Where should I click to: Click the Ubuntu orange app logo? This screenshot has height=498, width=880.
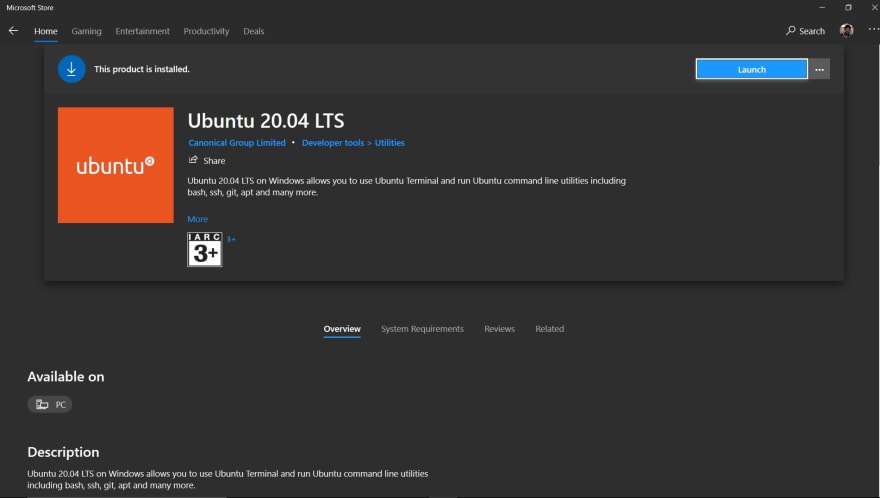coord(116,165)
